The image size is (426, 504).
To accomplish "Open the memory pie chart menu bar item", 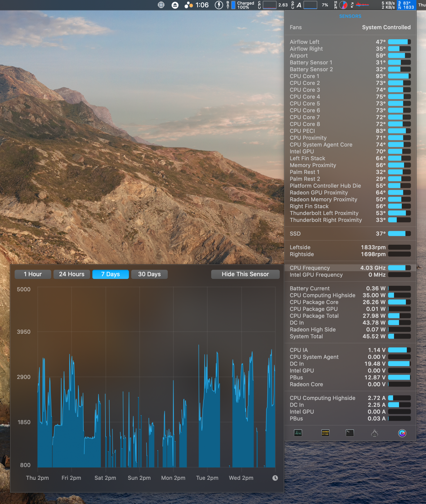I will [343, 5].
